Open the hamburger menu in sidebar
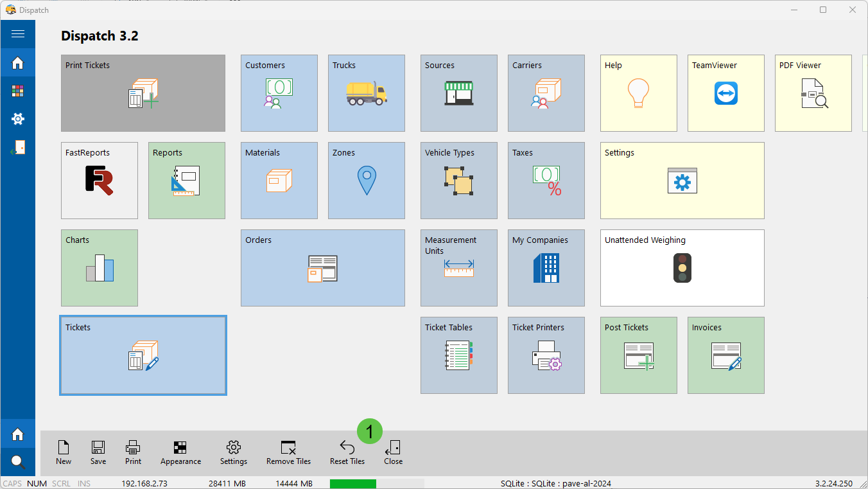The width and height of the screenshot is (868, 489). pyautogui.click(x=18, y=34)
